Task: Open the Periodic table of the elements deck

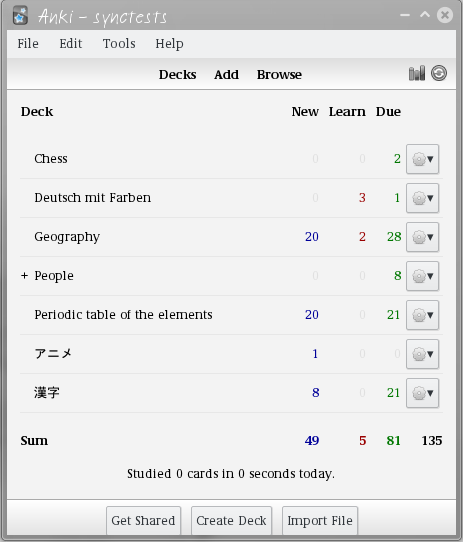Action: point(123,315)
